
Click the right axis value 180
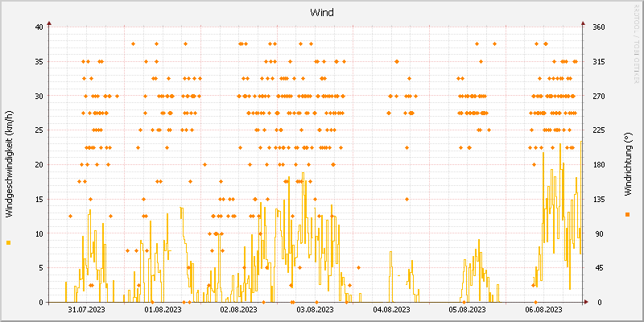pos(599,165)
